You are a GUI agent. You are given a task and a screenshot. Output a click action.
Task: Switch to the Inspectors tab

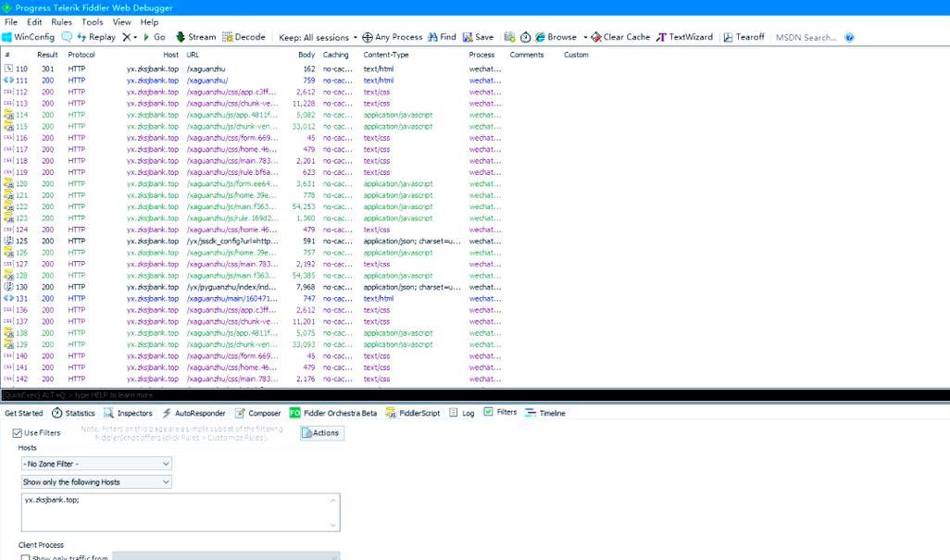[x=128, y=413]
